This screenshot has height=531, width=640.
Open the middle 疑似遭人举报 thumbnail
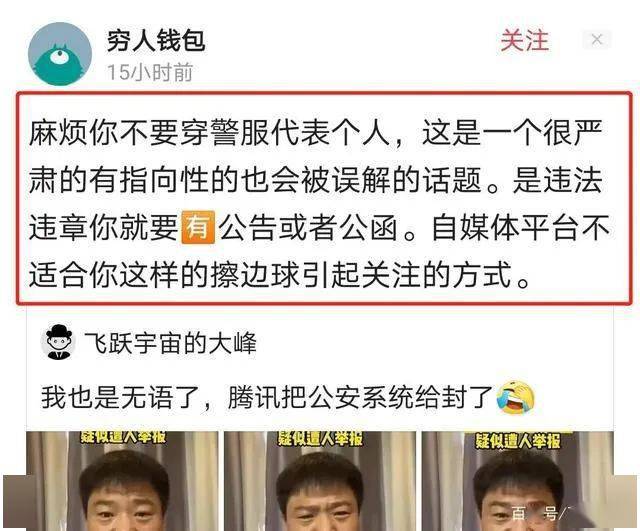320,481
